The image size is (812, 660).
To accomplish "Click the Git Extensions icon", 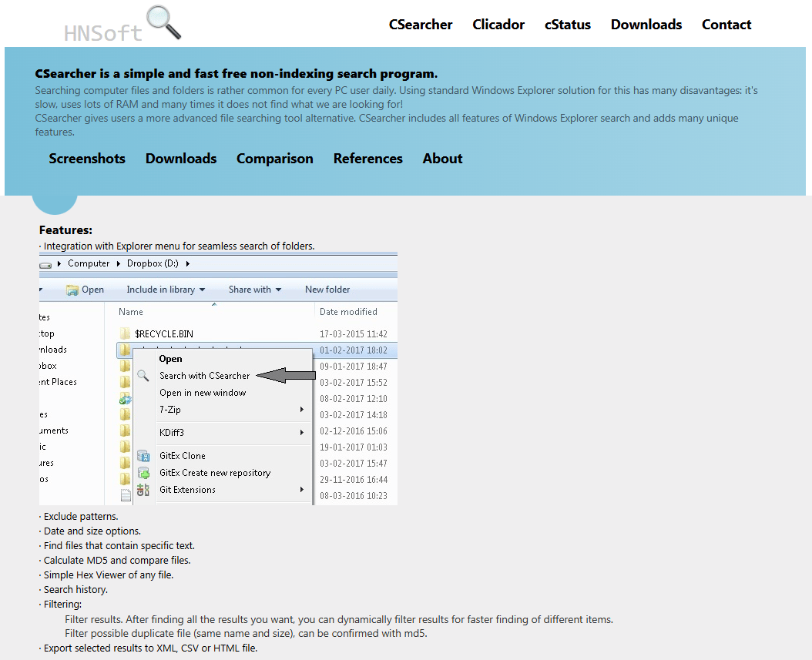I will (143, 490).
